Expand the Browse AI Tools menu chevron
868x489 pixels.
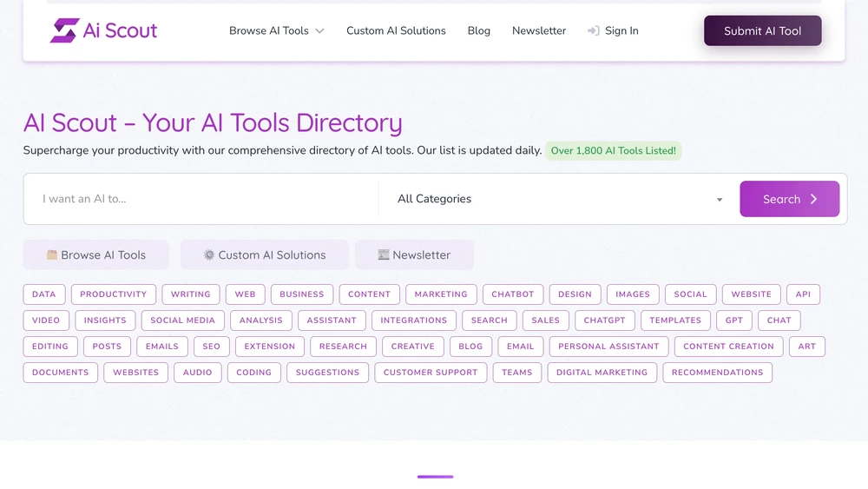[320, 31]
